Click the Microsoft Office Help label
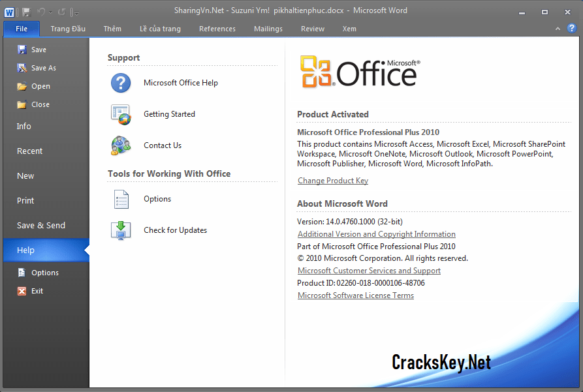This screenshot has height=392, width=583. (x=181, y=83)
